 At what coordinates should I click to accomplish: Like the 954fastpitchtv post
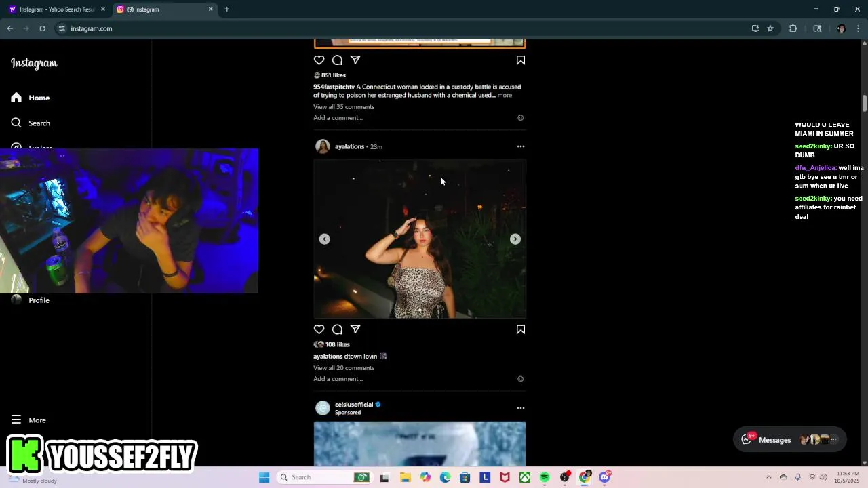pos(319,60)
